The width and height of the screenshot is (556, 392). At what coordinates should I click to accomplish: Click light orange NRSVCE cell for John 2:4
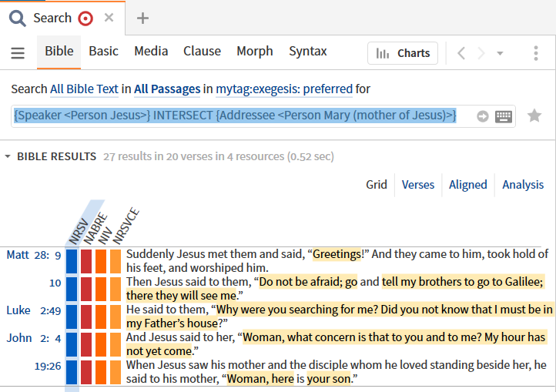(x=116, y=344)
